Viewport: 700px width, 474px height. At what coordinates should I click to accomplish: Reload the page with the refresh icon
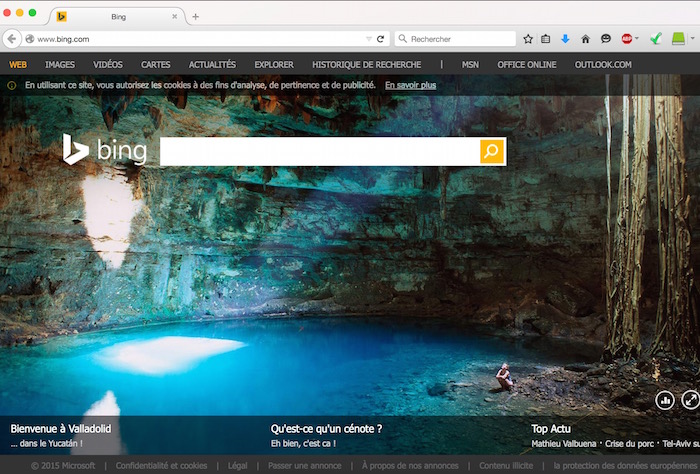click(x=381, y=39)
